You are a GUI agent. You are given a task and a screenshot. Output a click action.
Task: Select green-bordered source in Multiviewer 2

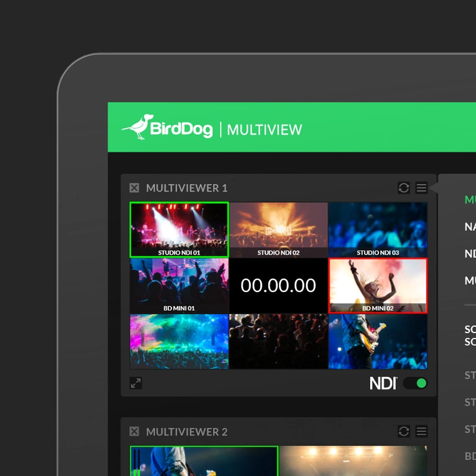point(204,461)
